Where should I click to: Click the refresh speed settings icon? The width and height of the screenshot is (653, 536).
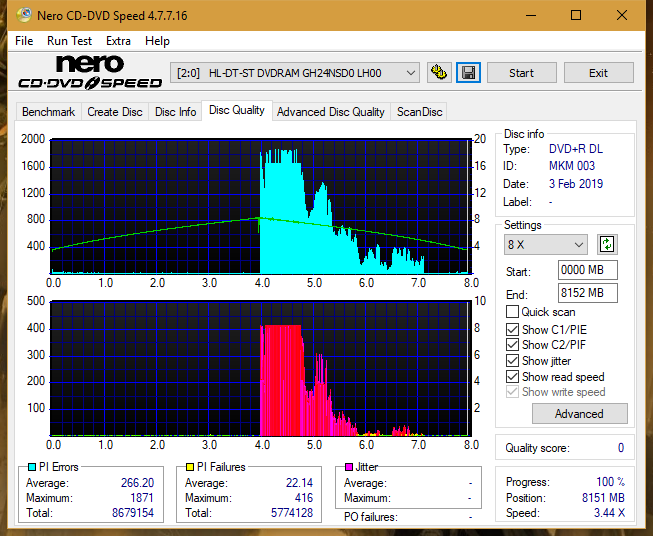coord(607,244)
